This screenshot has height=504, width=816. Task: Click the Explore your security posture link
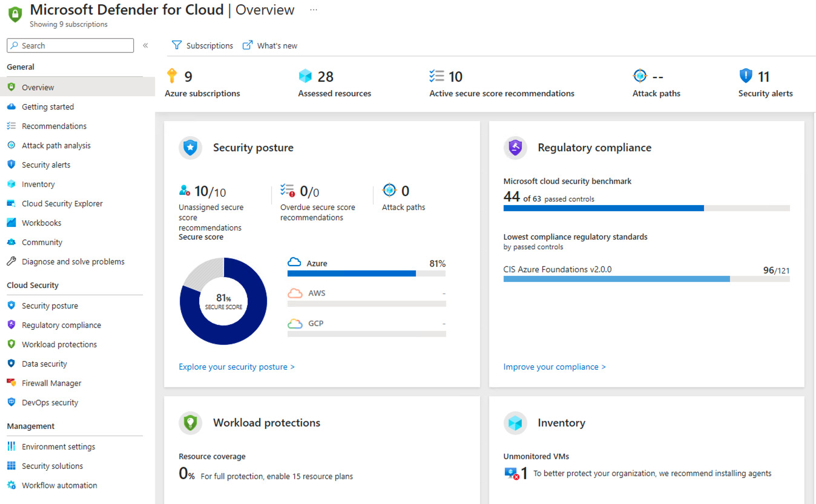click(x=237, y=367)
